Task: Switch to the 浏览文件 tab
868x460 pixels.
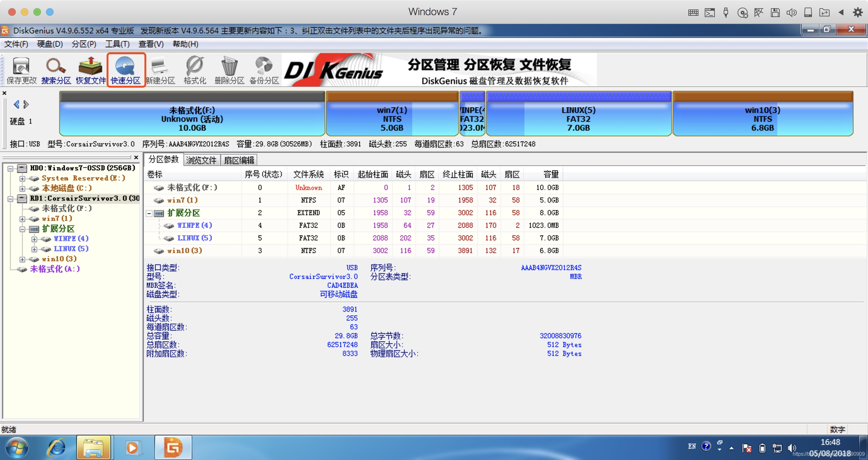Action: 201,160
